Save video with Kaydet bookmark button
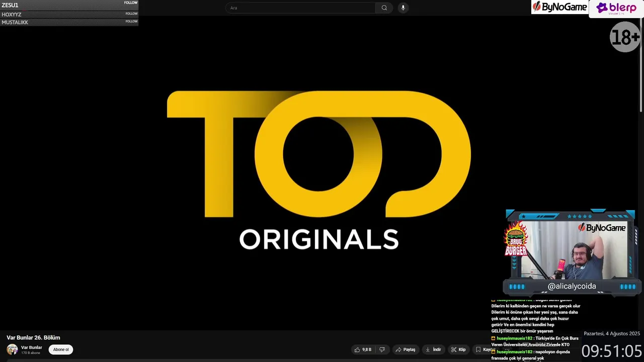The height and width of the screenshot is (362, 644). (x=484, y=349)
